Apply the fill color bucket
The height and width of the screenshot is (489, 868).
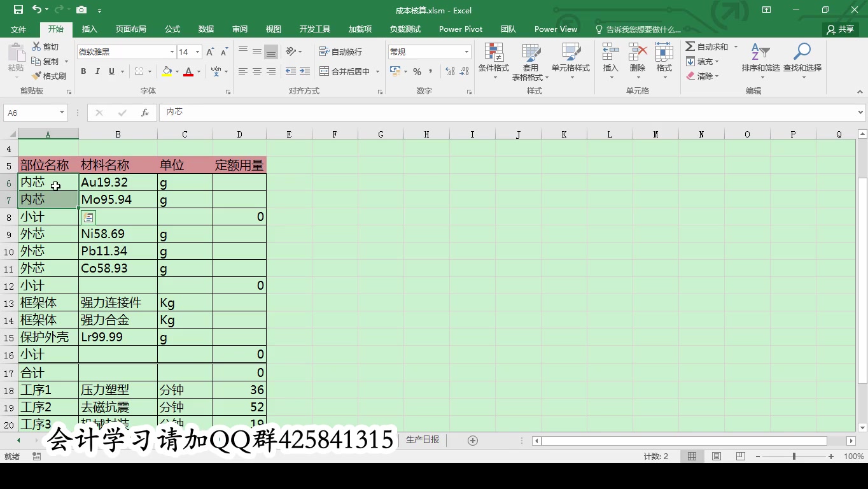click(x=167, y=71)
